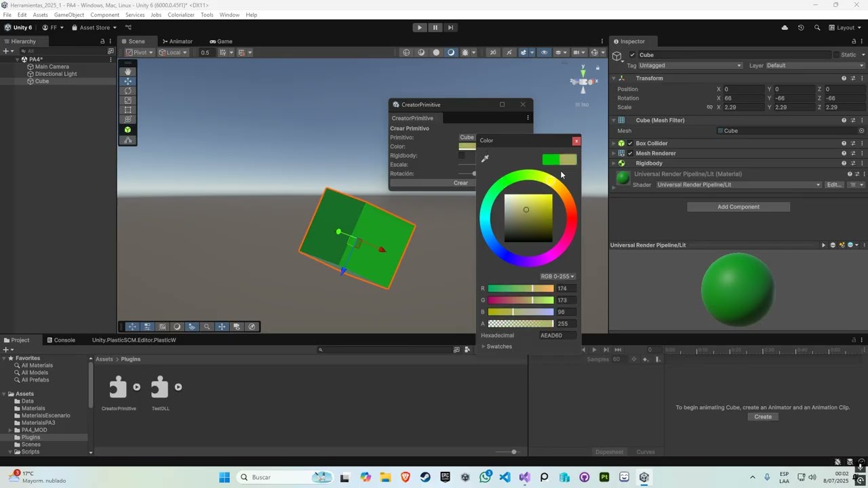Open the Tag Untagged dropdown
Screen dimensions: 868x488
coord(691,66)
